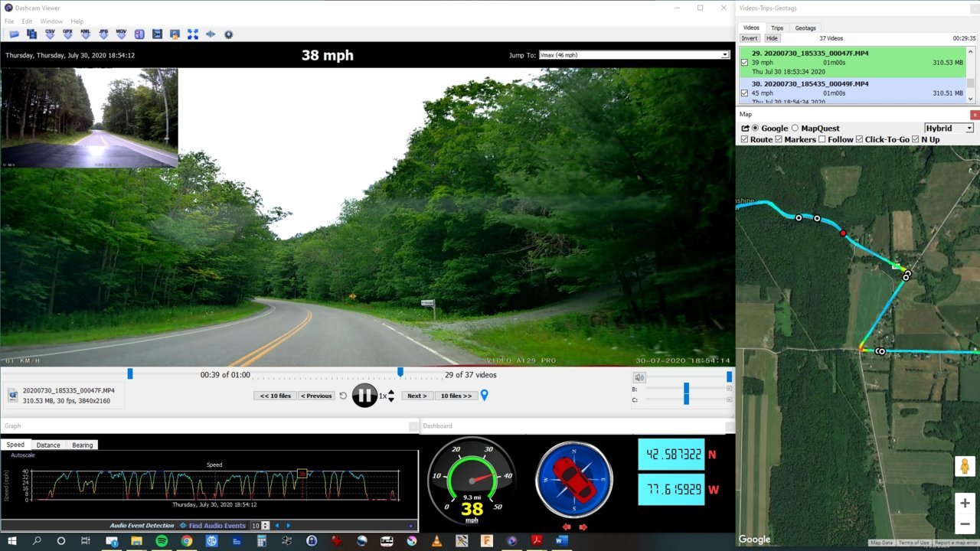This screenshot has height=551, width=980.
Task: Click the purple layout toolbar icon
Action: (x=139, y=34)
